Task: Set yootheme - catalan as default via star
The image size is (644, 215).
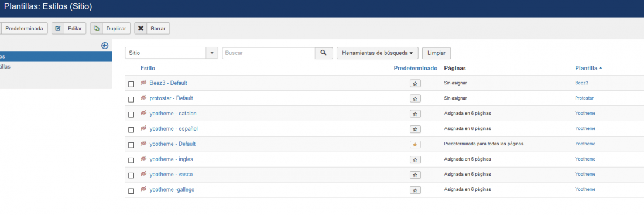Action: click(x=415, y=114)
